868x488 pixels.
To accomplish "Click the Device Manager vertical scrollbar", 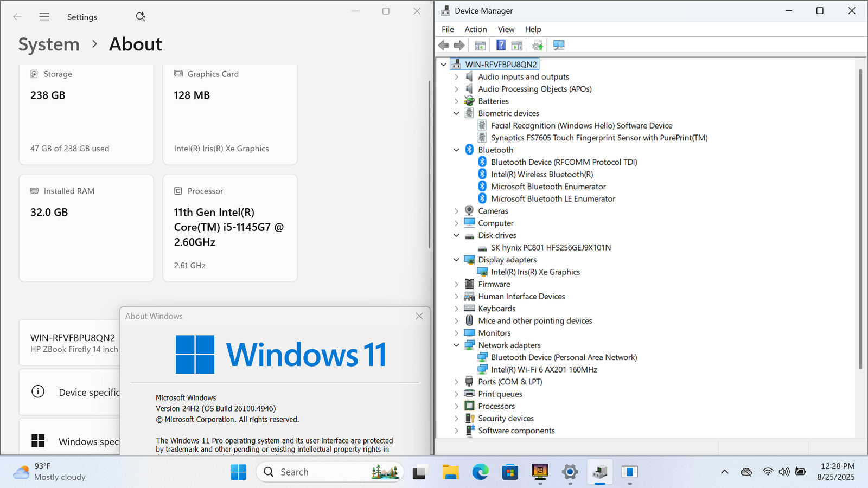I will 860,217.
